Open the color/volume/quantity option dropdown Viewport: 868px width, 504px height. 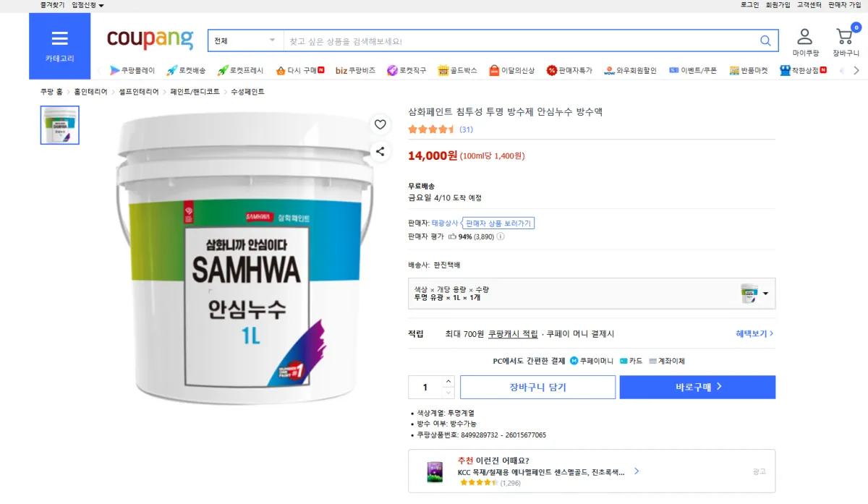[x=765, y=294]
